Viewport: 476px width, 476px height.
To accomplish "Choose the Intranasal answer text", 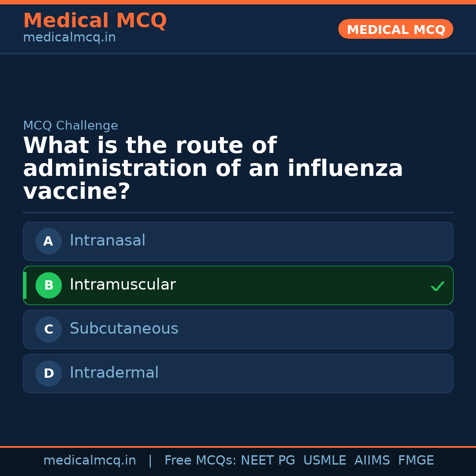I will 108,241.
